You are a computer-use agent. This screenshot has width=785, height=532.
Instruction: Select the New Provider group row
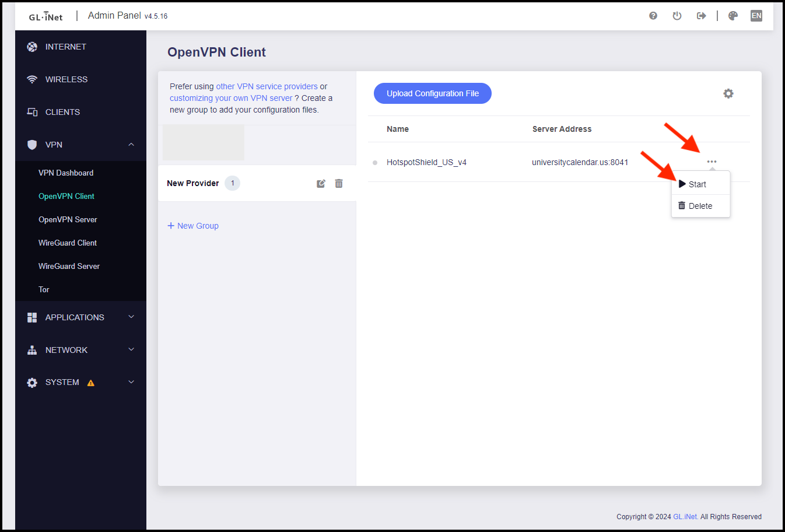257,183
